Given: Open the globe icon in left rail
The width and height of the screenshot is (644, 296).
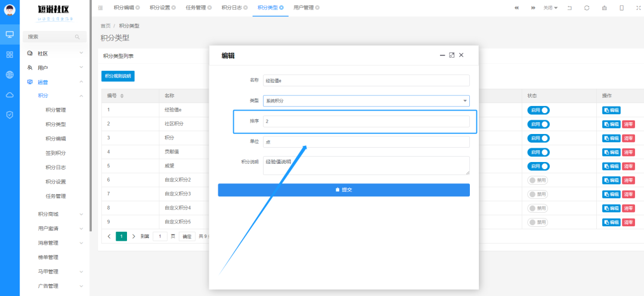Looking at the screenshot, I should point(10,74).
